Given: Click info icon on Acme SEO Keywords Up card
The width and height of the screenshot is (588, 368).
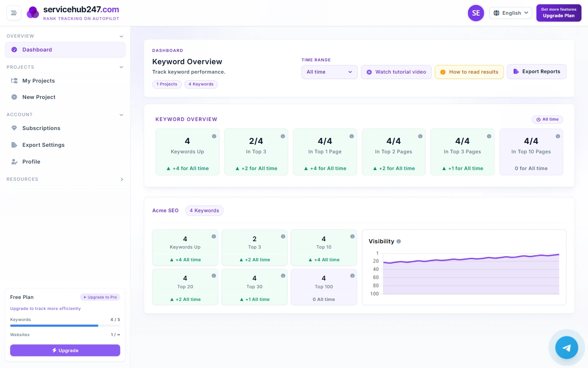Looking at the screenshot, I should click(214, 236).
